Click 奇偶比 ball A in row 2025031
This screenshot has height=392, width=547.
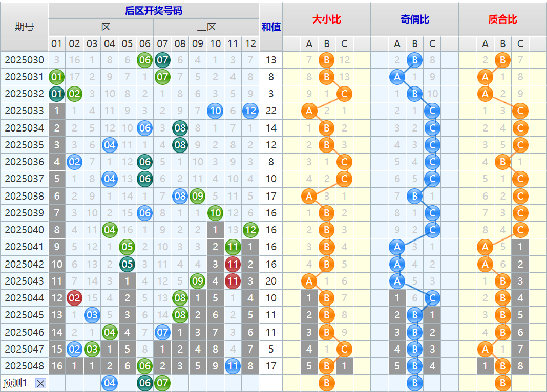click(x=397, y=77)
